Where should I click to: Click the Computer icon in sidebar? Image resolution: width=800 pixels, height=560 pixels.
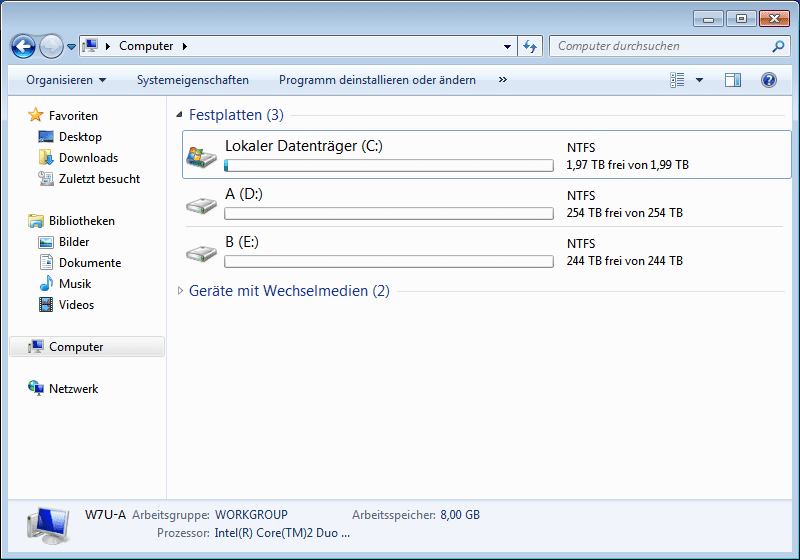click(36, 346)
